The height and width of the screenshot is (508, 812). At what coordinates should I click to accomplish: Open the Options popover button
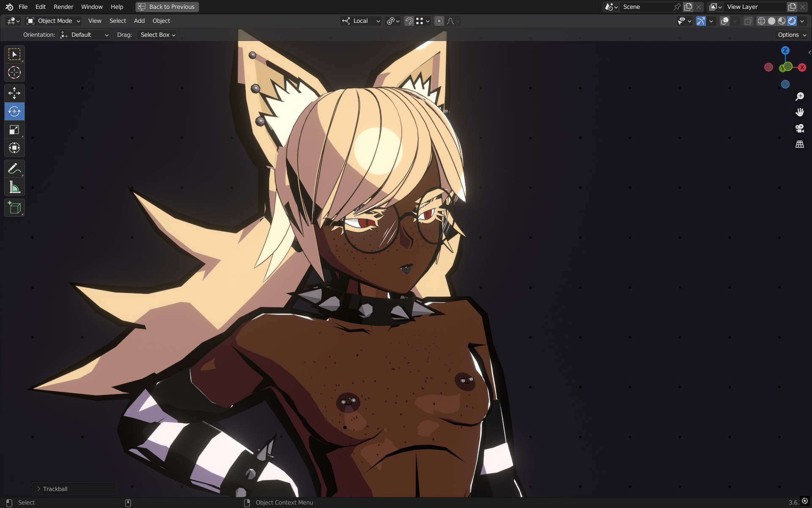[x=792, y=35]
